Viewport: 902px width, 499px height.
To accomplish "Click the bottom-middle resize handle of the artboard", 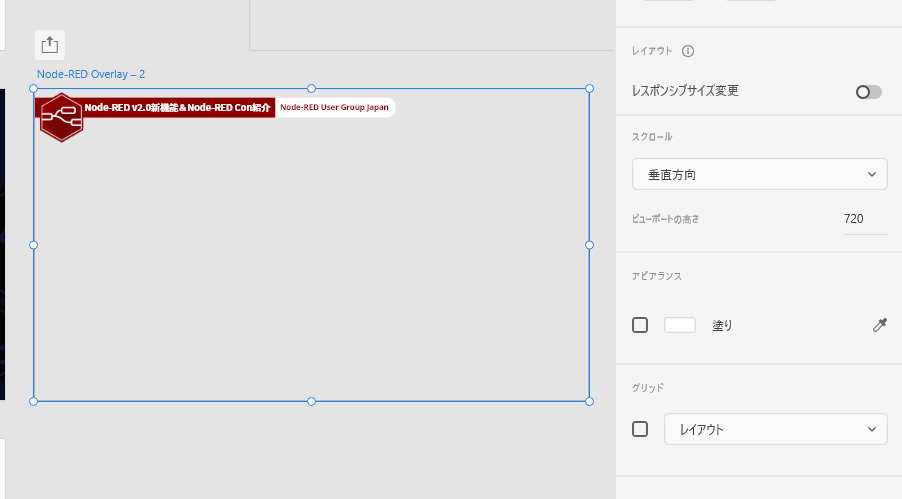I will [x=311, y=401].
